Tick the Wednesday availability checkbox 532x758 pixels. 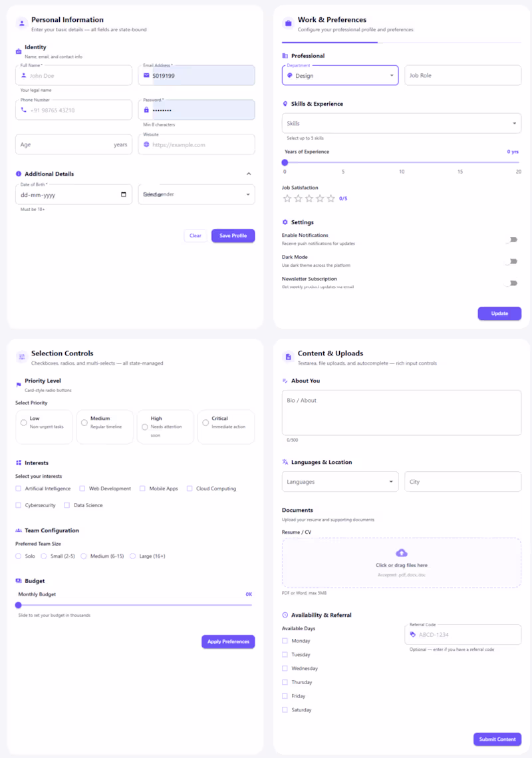click(285, 668)
